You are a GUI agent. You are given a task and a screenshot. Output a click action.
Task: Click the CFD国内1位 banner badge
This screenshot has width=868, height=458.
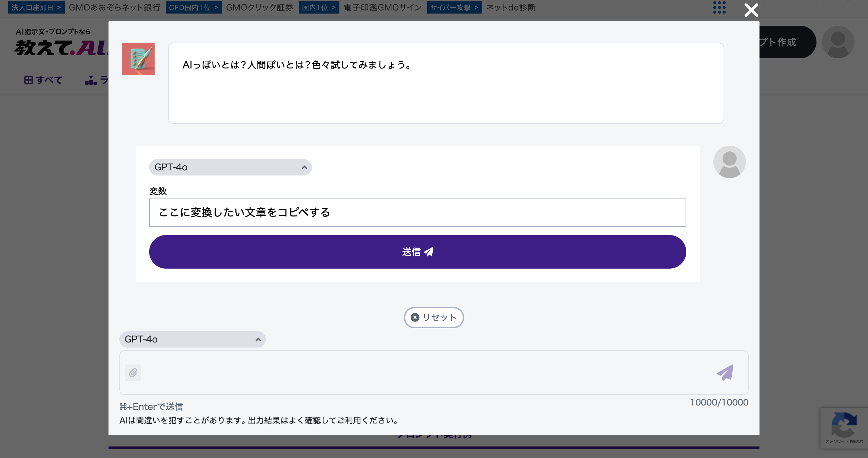click(194, 7)
